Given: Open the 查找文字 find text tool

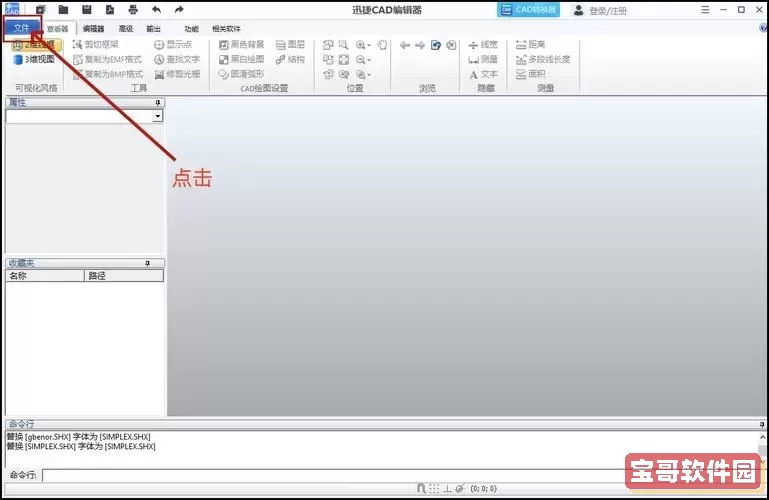Looking at the screenshot, I should click(x=177, y=59).
